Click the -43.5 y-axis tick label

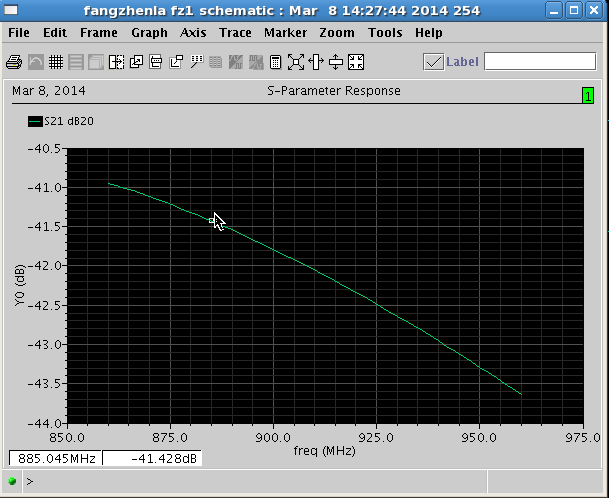point(44,384)
